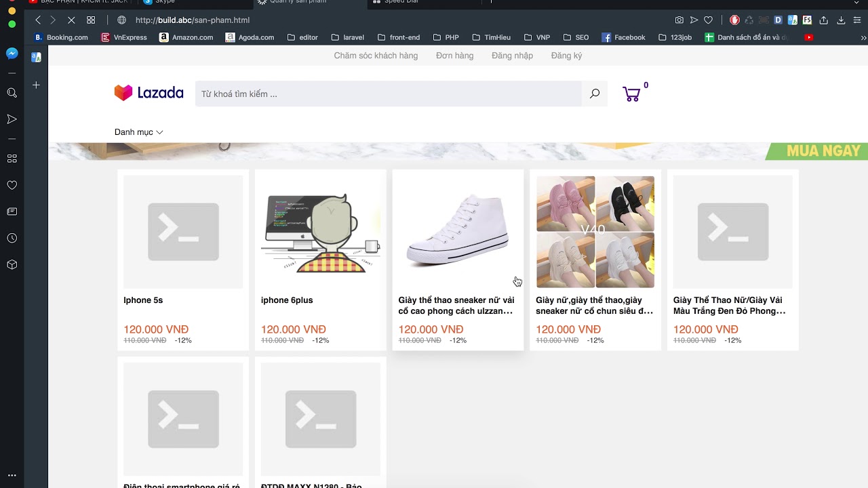The width and height of the screenshot is (868, 488).
Task: Click the address bar URL build.abc/san-pham.html
Action: 193,20
